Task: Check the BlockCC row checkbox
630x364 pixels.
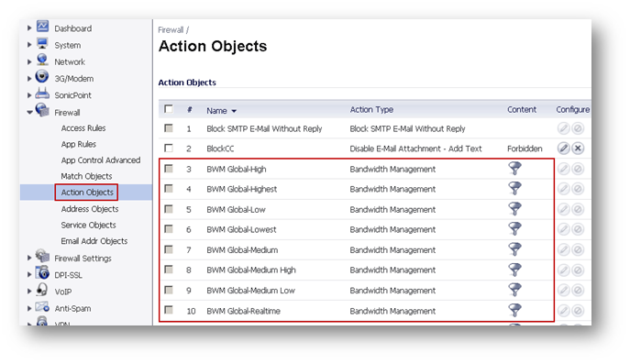Action: coord(169,149)
